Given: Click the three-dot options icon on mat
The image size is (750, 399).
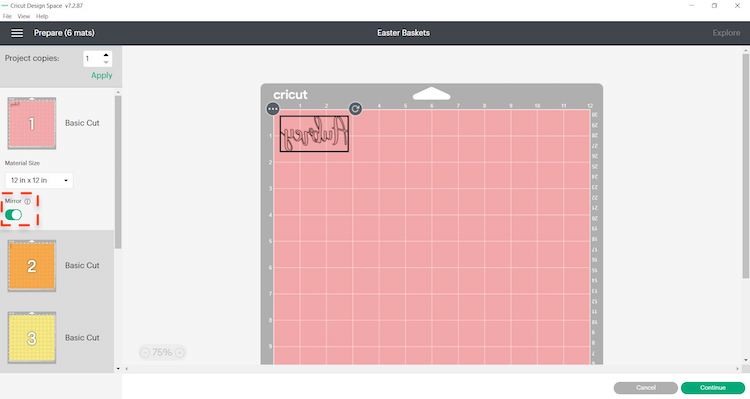Looking at the screenshot, I should 273,109.
